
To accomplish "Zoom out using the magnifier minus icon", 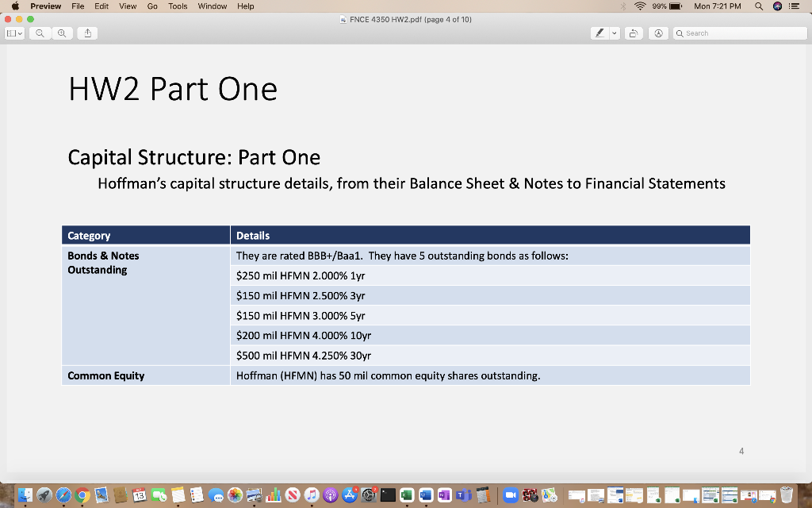I will 40,33.
